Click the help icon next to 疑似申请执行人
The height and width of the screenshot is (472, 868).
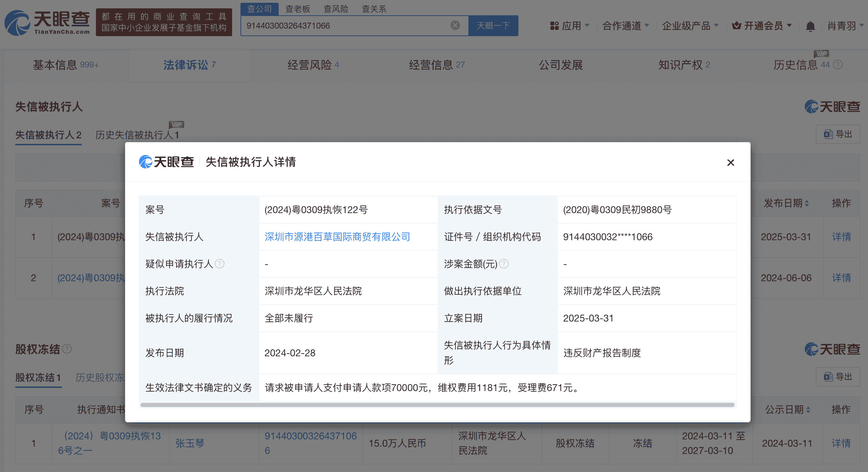point(220,264)
